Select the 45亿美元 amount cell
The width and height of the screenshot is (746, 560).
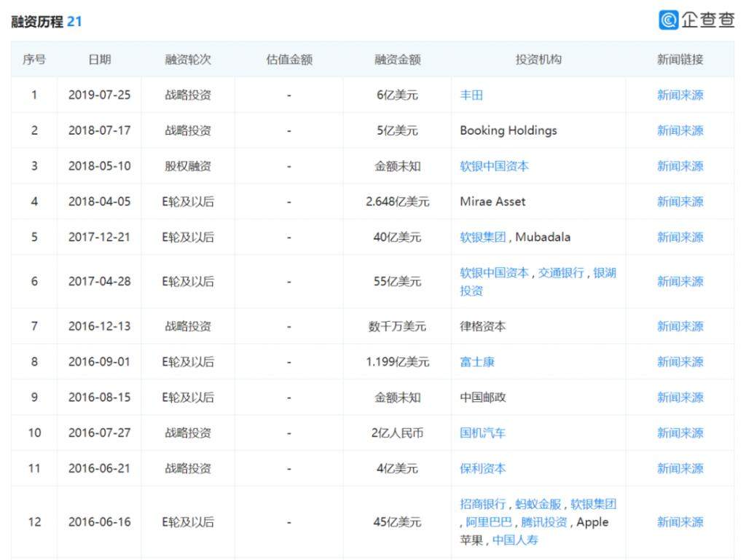pos(398,522)
